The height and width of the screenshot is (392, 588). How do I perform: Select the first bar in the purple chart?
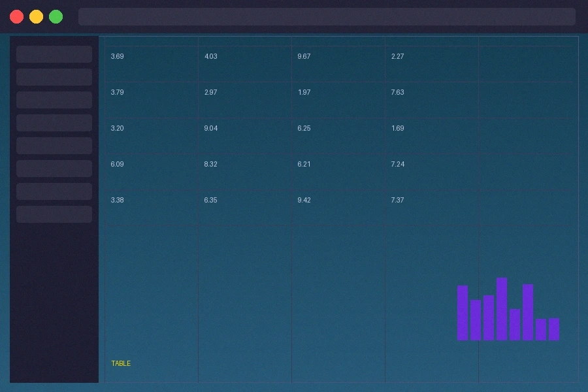coord(463,313)
